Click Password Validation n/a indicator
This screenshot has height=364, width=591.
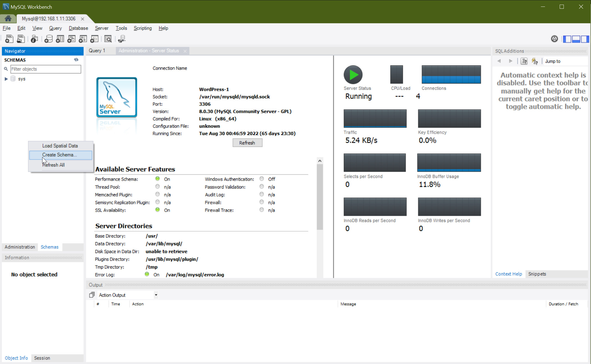[x=262, y=186]
